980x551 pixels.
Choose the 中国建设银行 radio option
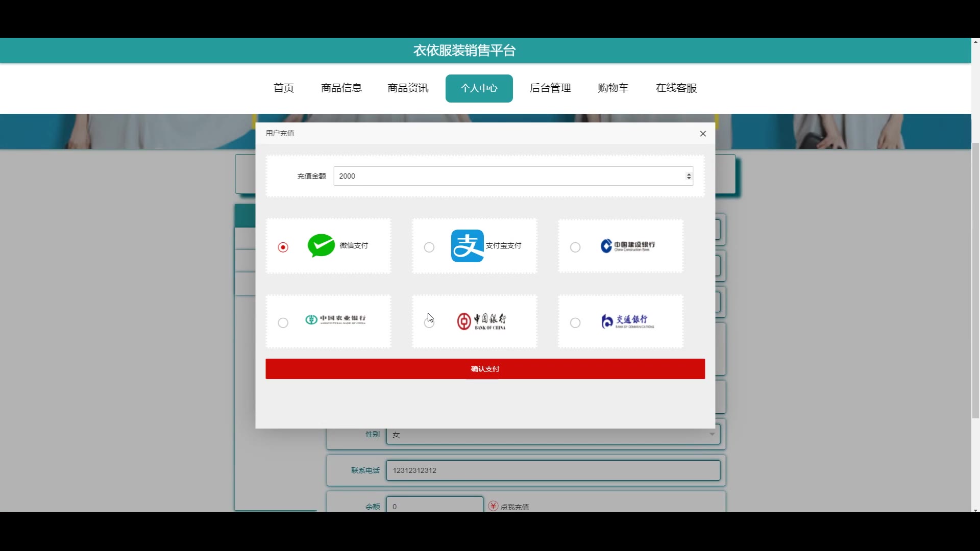(x=575, y=247)
